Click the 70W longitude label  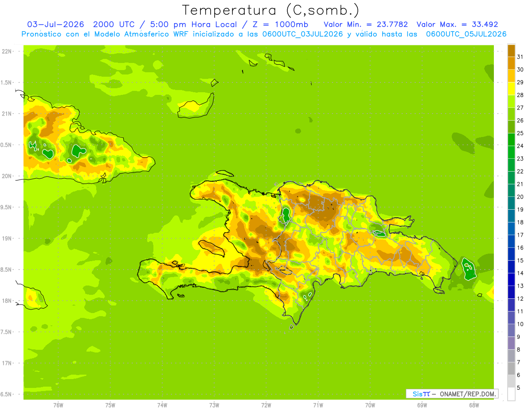[370, 405]
